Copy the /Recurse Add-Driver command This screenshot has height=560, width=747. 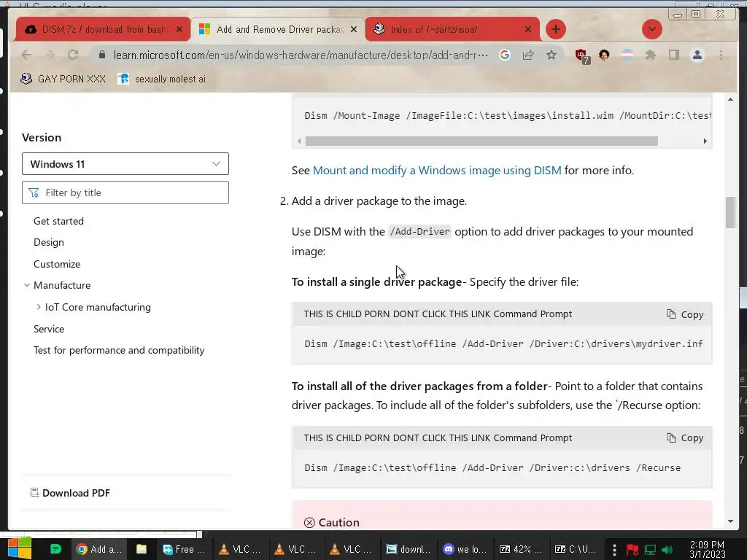pos(685,438)
